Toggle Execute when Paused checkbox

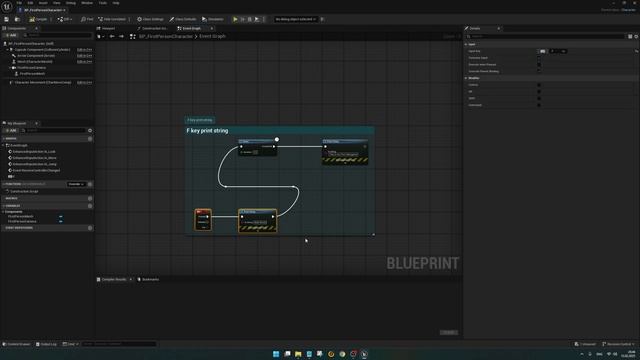539,64
